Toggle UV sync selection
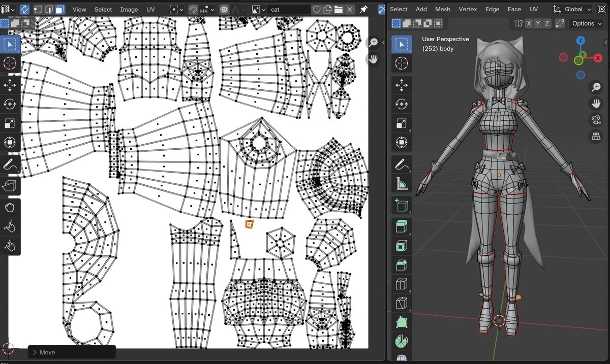610x364 pixels. pyautogui.click(x=25, y=9)
